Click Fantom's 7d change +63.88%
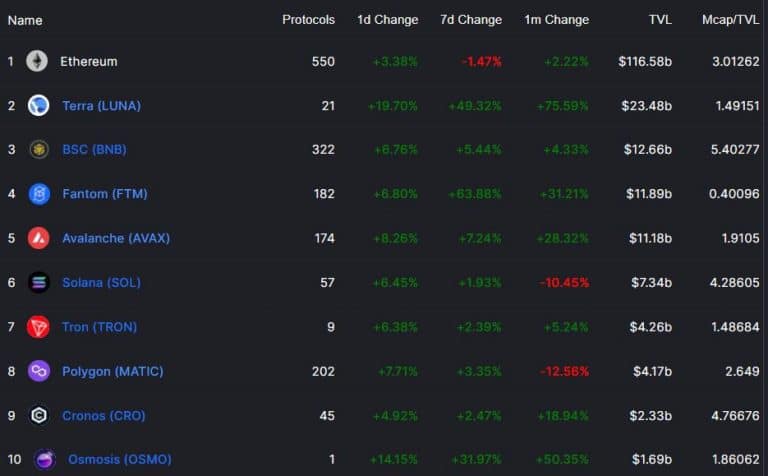This screenshot has width=768, height=476. point(475,194)
